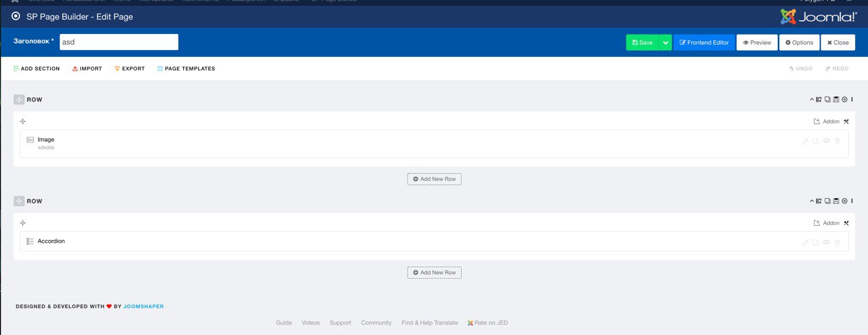Open the Support footer link

340,323
